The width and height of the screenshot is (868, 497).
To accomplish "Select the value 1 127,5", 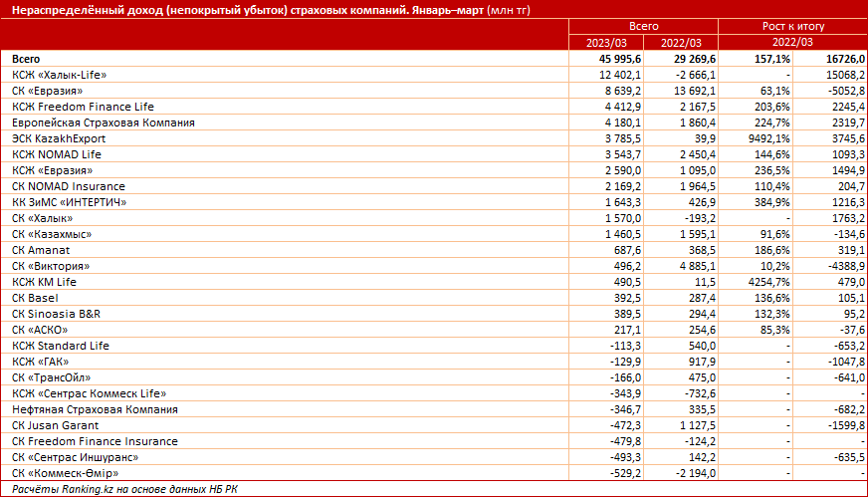I will (x=698, y=426).
